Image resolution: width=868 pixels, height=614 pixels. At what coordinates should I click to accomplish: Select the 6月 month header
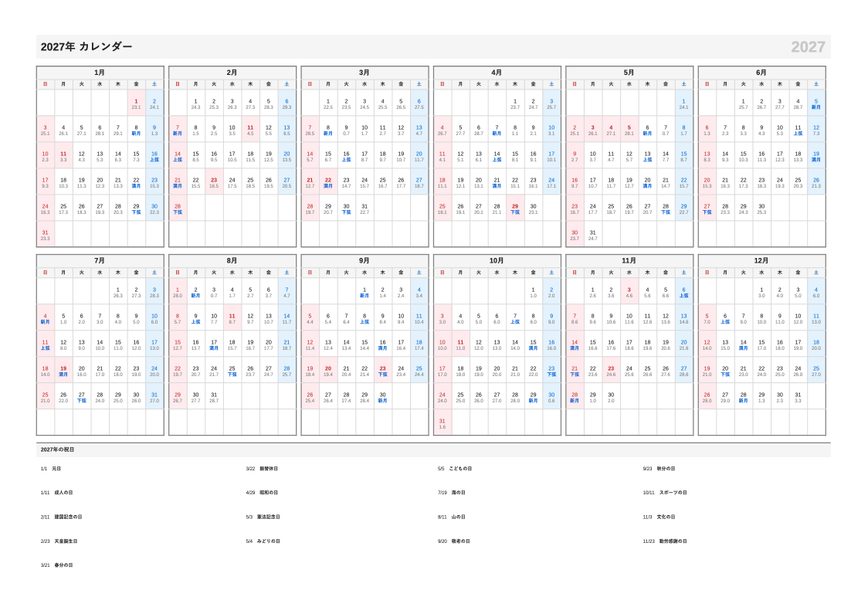click(x=761, y=73)
